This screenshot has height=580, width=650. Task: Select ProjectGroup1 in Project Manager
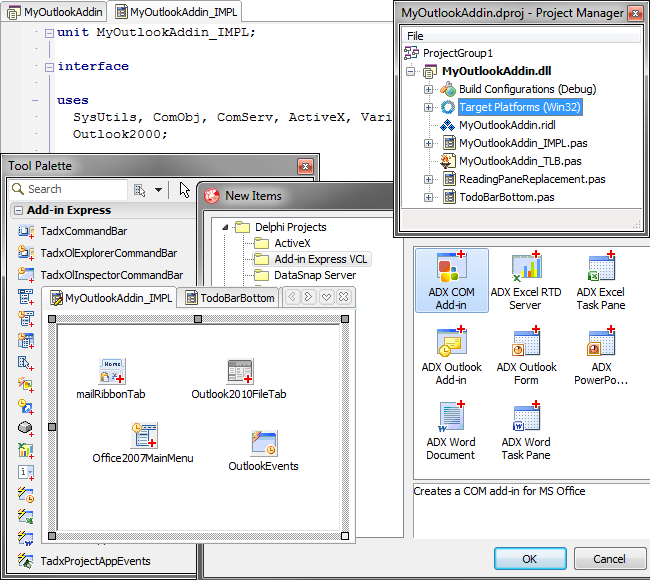click(449, 53)
